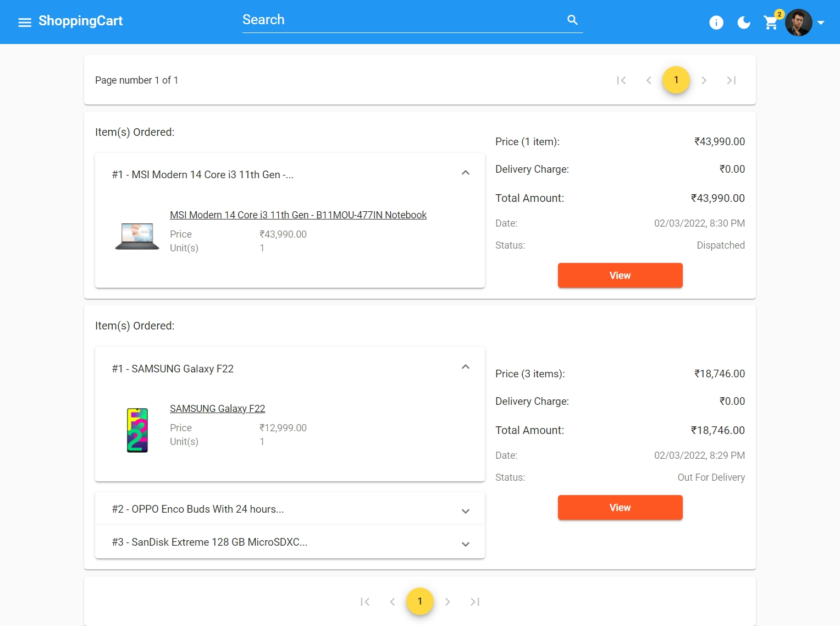Go to next page in bottom pagination

[447, 602]
